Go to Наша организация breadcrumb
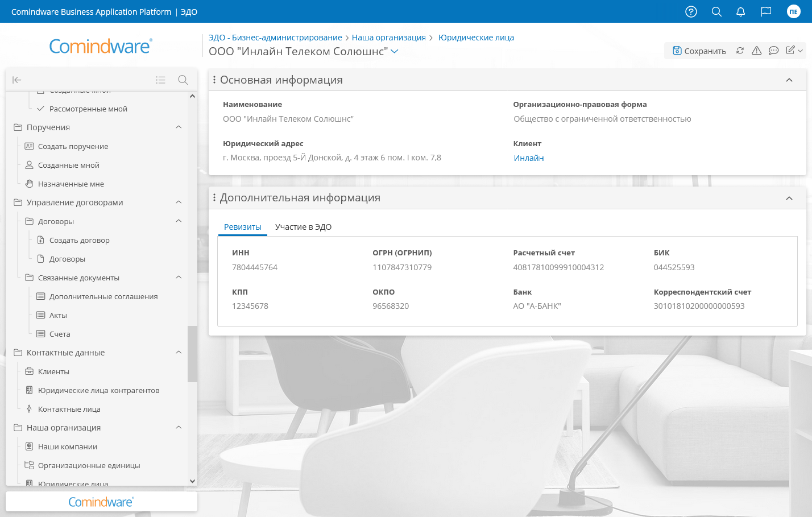 (x=389, y=38)
